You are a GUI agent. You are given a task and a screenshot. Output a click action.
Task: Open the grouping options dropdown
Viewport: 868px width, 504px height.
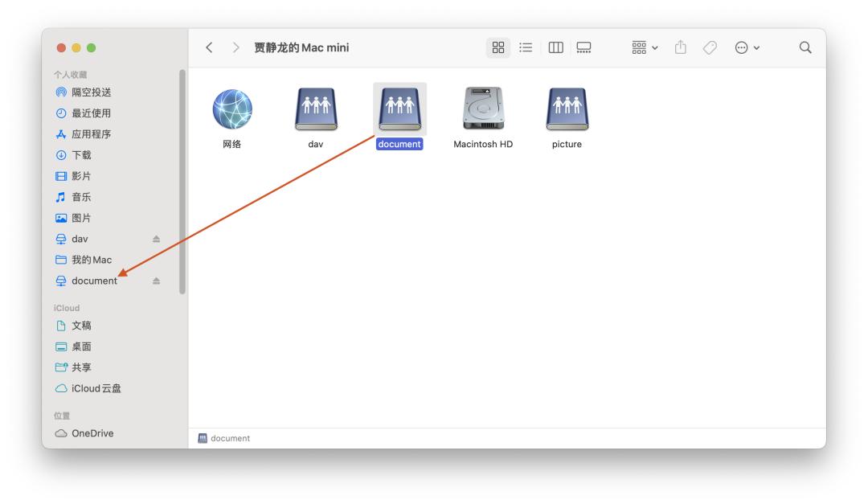(x=643, y=47)
